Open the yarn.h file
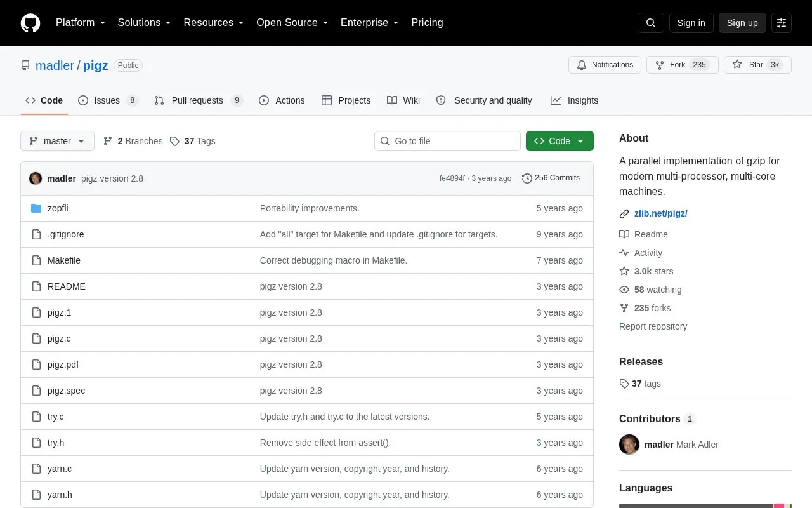The height and width of the screenshot is (508, 812). 60,495
